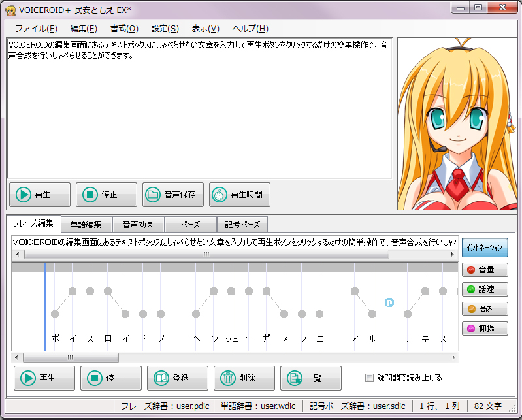Click the accent graph scrollbar's right arrow
This screenshot has height=420, width=522.
(x=453, y=358)
